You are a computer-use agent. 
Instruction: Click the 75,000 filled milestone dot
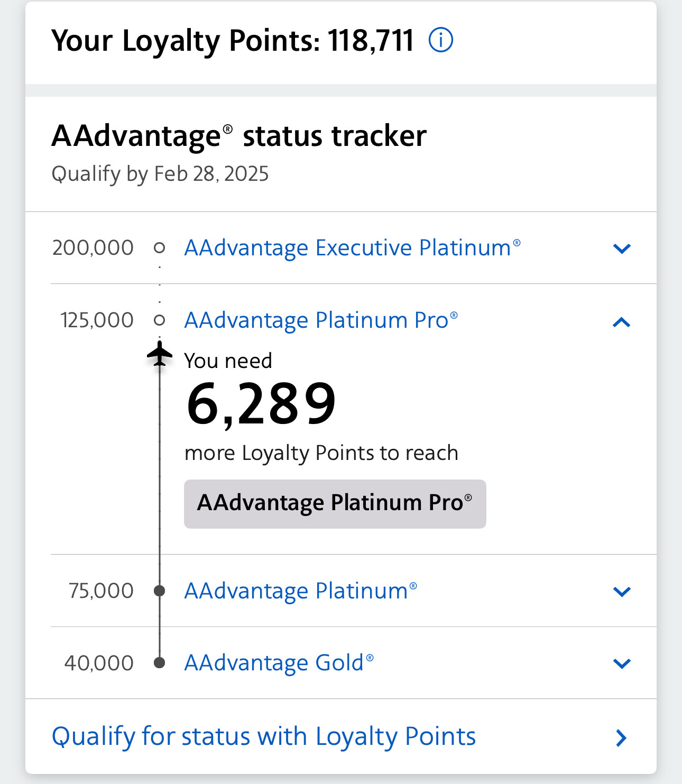[x=159, y=591]
